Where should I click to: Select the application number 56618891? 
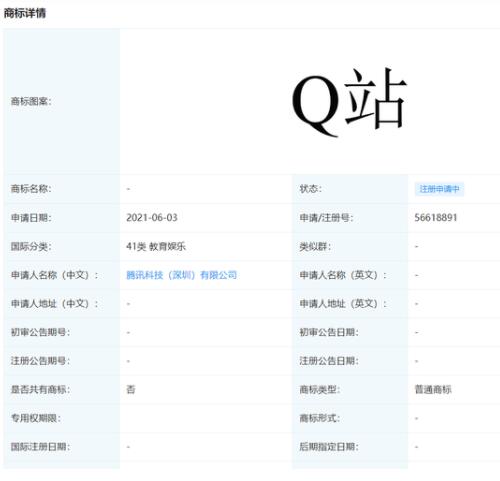tap(436, 218)
